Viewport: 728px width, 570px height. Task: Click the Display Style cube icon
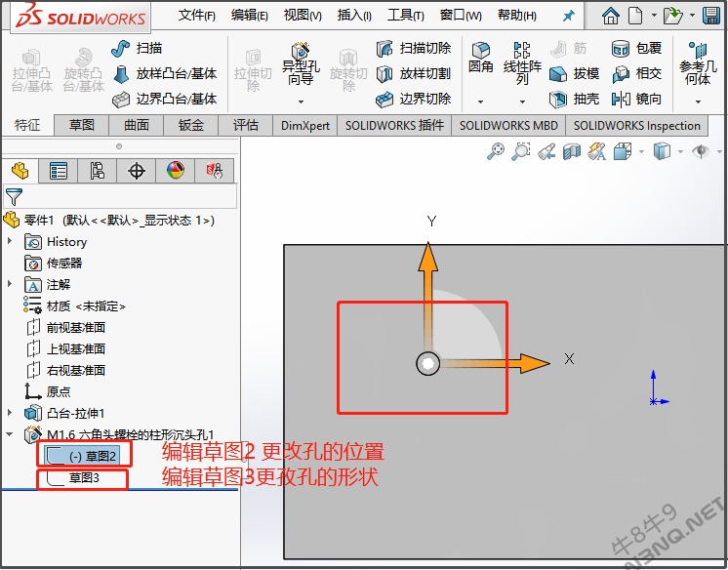(662, 151)
